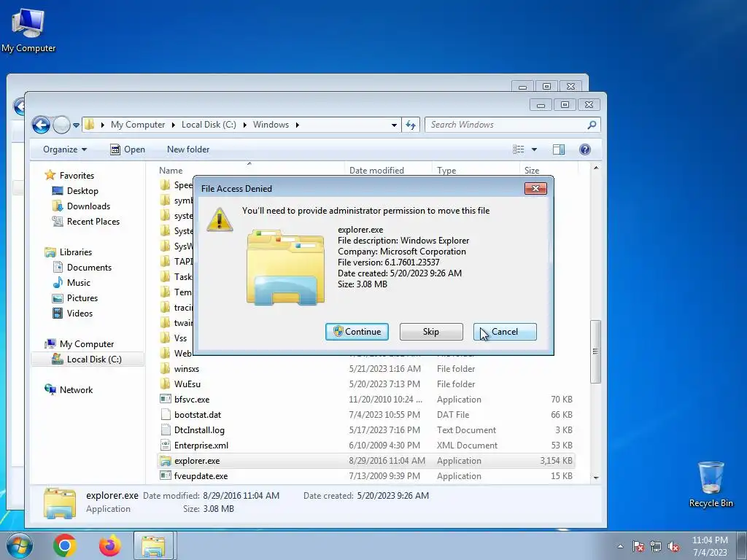The image size is (747, 560).
Task: Open Recent Places in sidebar
Action: pyautogui.click(x=86, y=222)
